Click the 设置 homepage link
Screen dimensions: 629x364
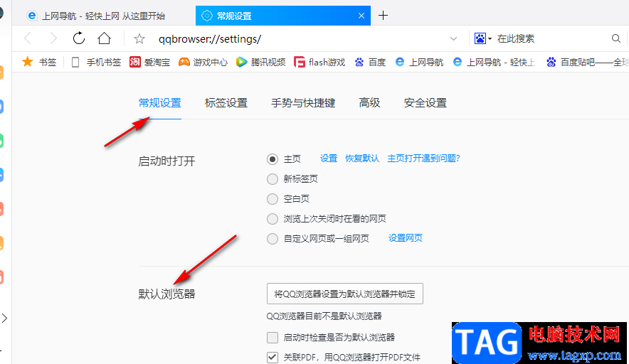[x=329, y=159]
